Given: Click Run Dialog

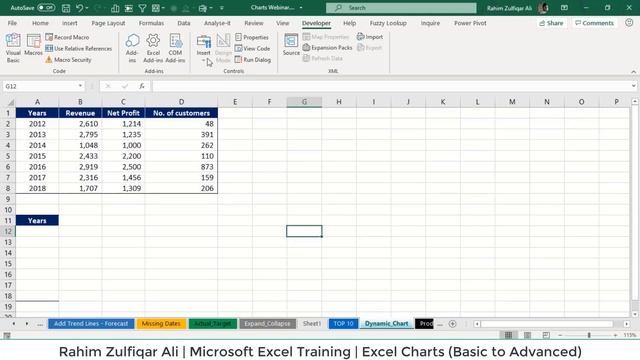Looking at the screenshot, I should (253, 60).
